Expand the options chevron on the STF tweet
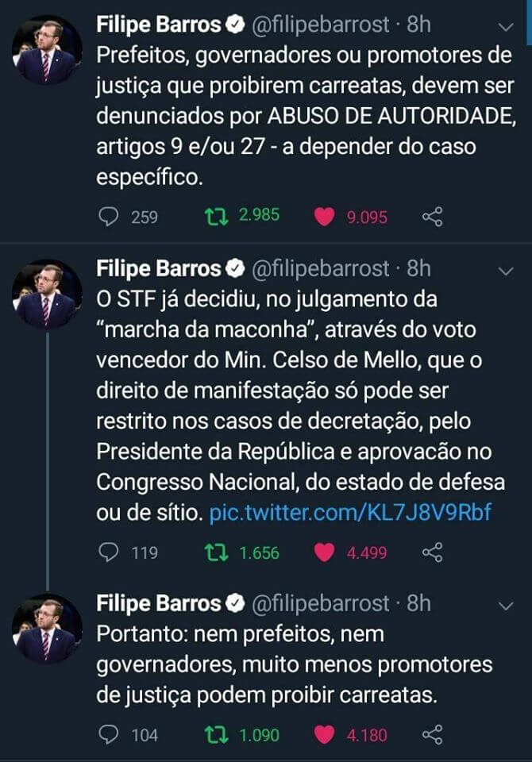532x762 pixels. (506, 271)
